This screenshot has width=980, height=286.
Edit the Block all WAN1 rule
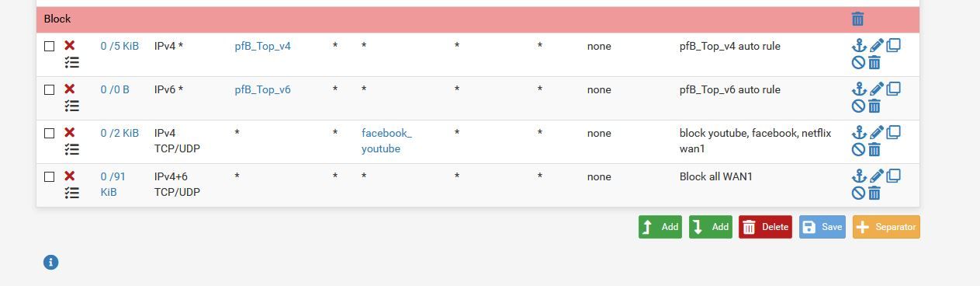pyautogui.click(x=876, y=176)
